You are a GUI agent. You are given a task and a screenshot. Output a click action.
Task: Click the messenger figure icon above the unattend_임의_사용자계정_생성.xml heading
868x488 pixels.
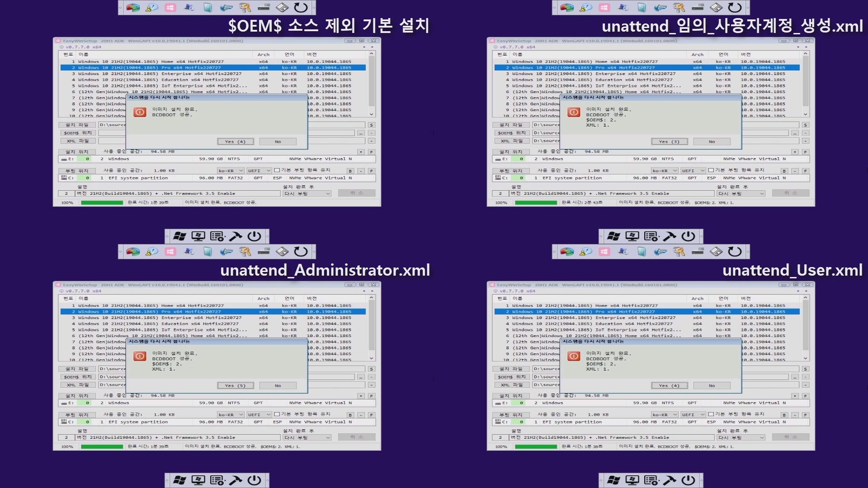coord(585,8)
